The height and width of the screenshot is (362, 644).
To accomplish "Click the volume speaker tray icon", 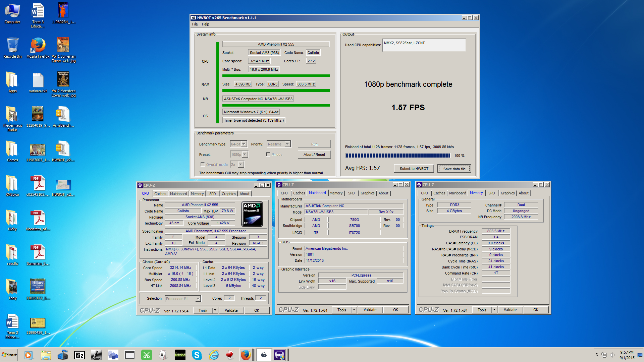I will point(612,355).
